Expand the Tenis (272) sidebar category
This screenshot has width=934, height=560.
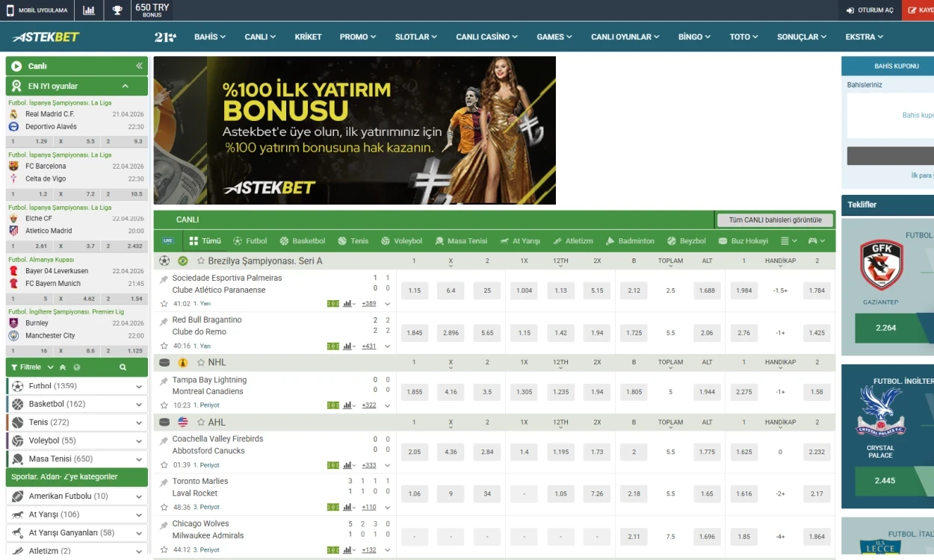tap(77, 423)
